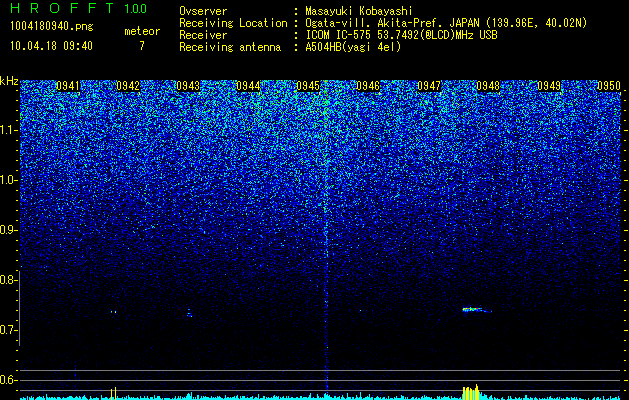Image resolution: width=629 pixels, height=400 pixels.
Task: Click the 0.7 kHz axis label
Action: click(x=7, y=330)
